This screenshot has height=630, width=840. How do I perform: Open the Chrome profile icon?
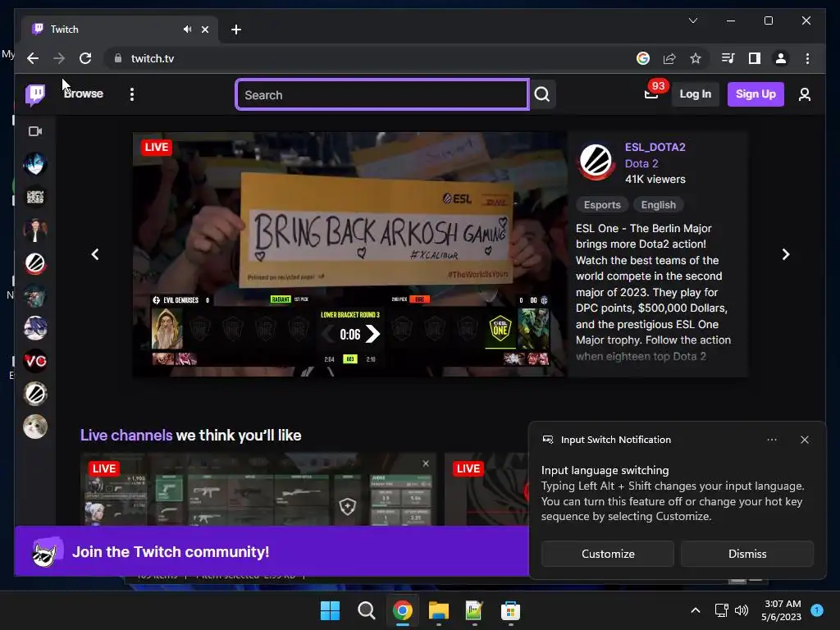(781, 58)
